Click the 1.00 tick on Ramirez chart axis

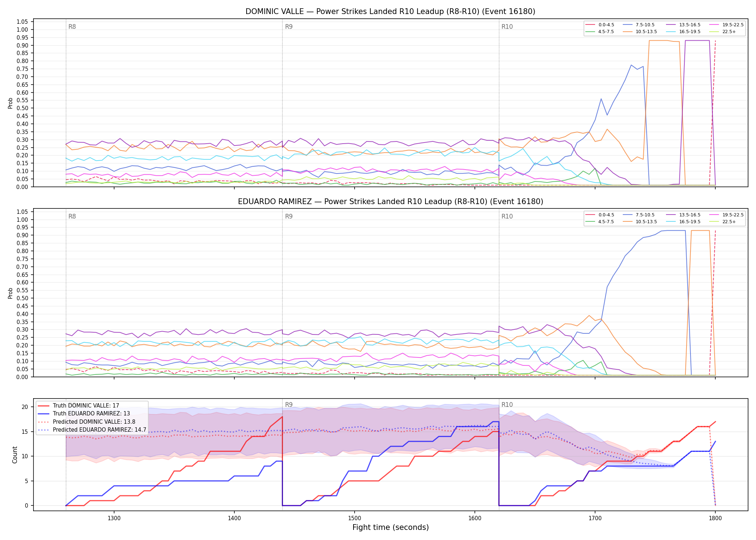[22, 220]
